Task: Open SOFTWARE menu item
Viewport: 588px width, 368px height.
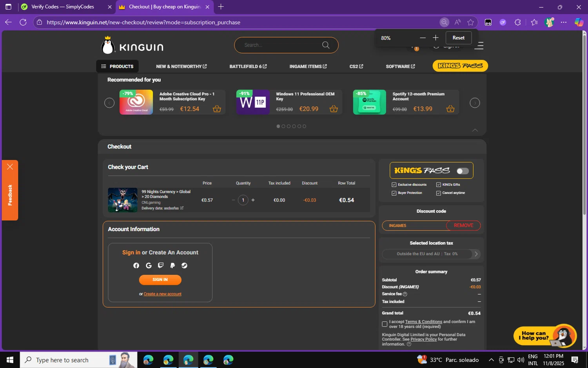Action: [x=400, y=66]
